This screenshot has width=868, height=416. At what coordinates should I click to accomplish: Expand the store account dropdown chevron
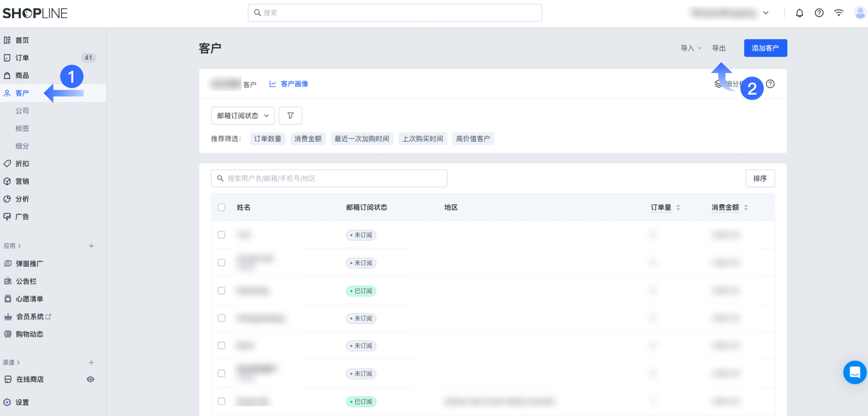(x=766, y=13)
